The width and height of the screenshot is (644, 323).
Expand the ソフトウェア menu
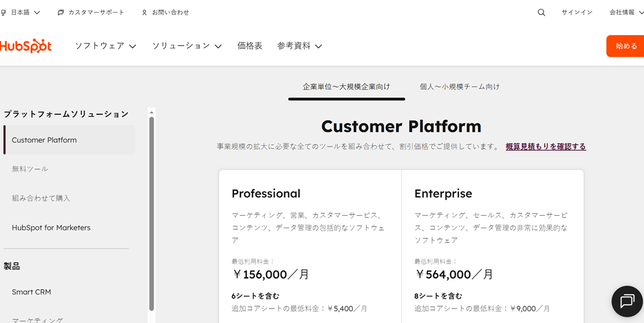click(x=106, y=46)
